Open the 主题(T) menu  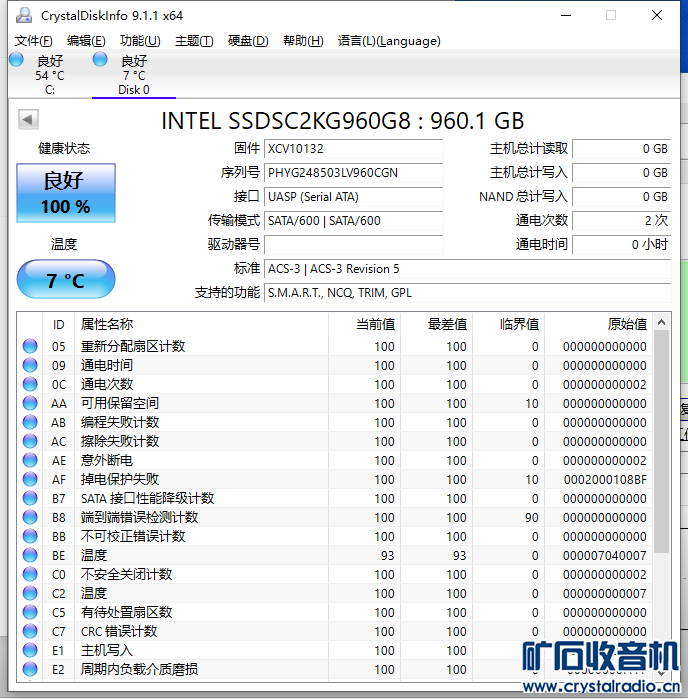coord(194,41)
